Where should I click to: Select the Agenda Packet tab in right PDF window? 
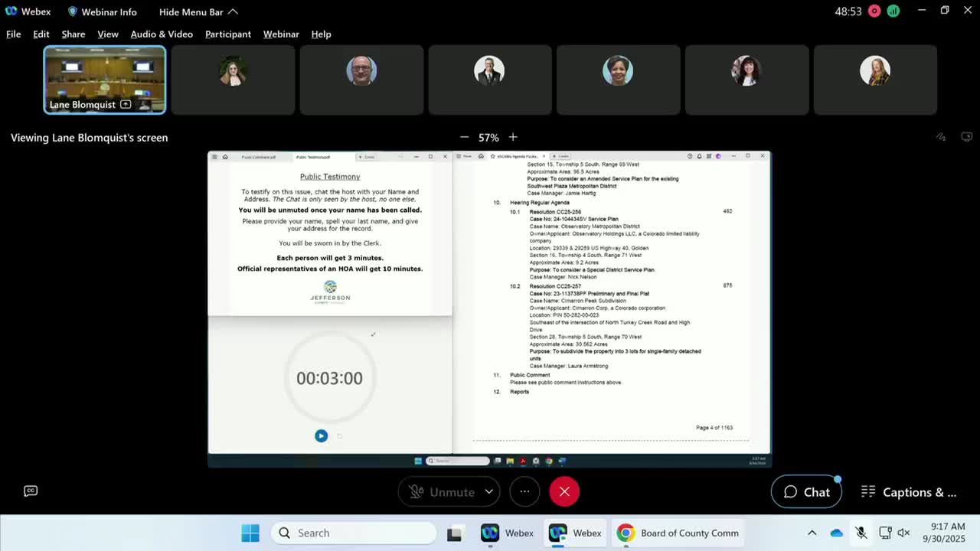(x=518, y=156)
